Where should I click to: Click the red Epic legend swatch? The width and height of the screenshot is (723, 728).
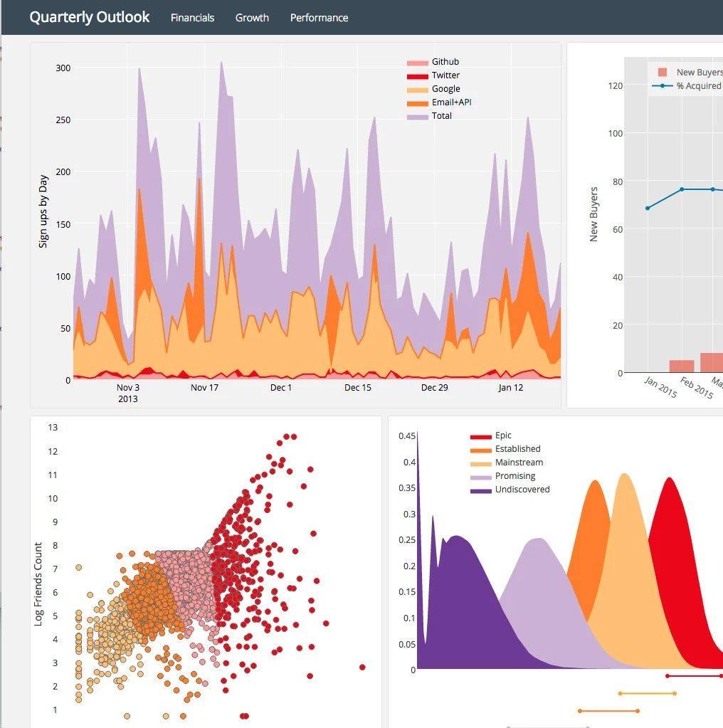(x=480, y=436)
